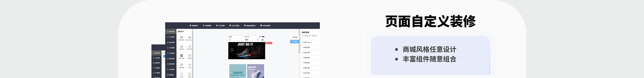The width and height of the screenshot is (644, 78).
Task: Open 会员管理 in left sidebar
Action: tap(171, 48)
